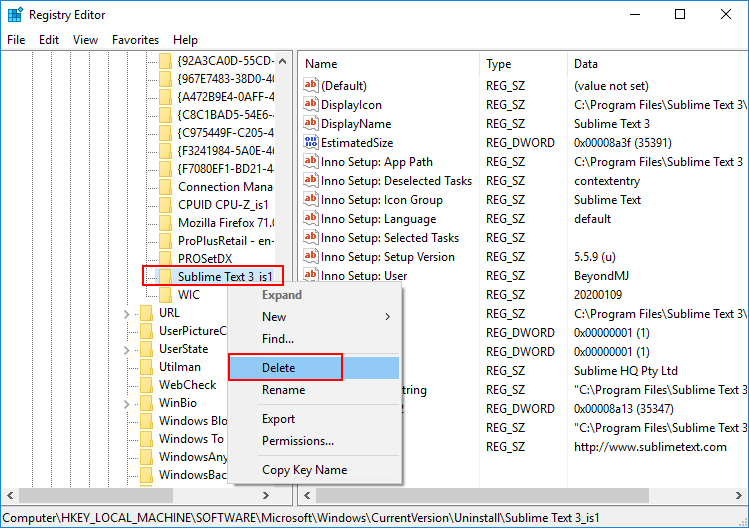749x528 pixels.
Task: Click the folder icon of UserState key
Action: click(x=146, y=349)
